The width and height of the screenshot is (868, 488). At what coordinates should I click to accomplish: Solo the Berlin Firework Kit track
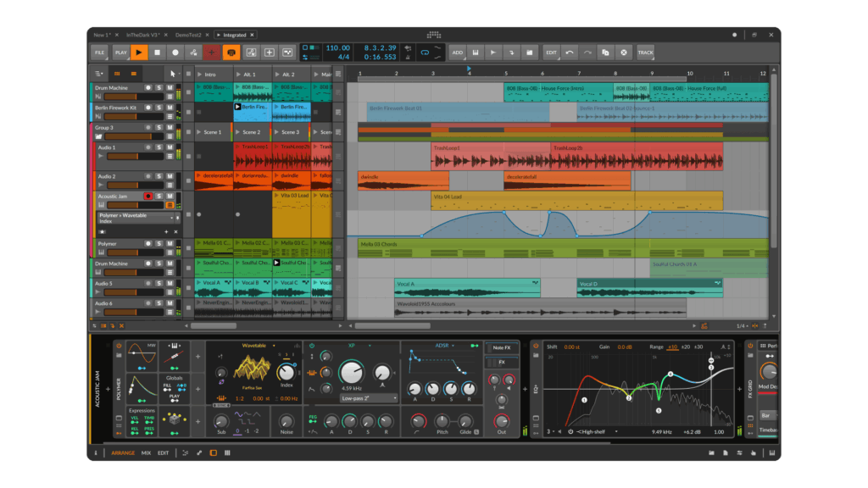click(x=159, y=108)
